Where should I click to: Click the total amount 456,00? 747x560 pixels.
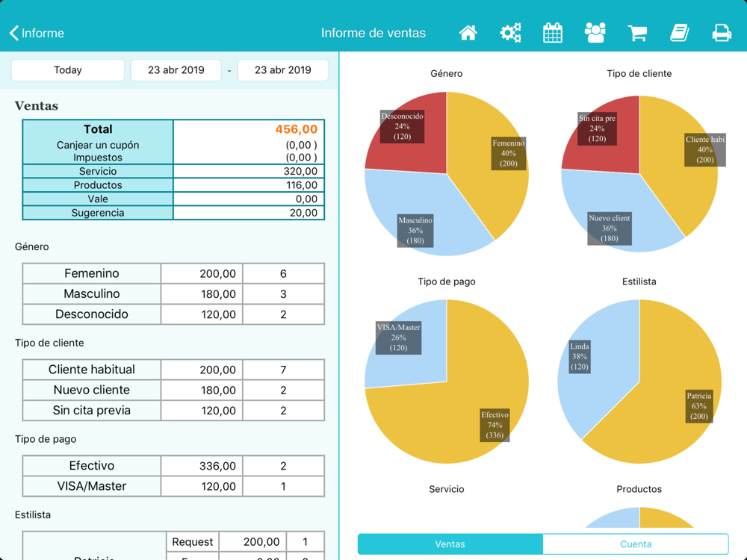[297, 129]
